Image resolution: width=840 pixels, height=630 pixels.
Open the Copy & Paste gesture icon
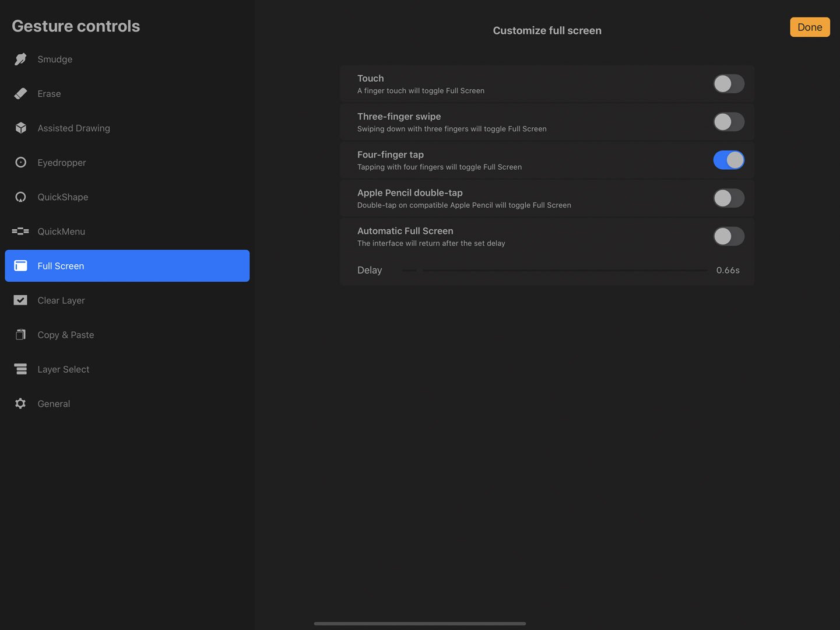click(20, 334)
